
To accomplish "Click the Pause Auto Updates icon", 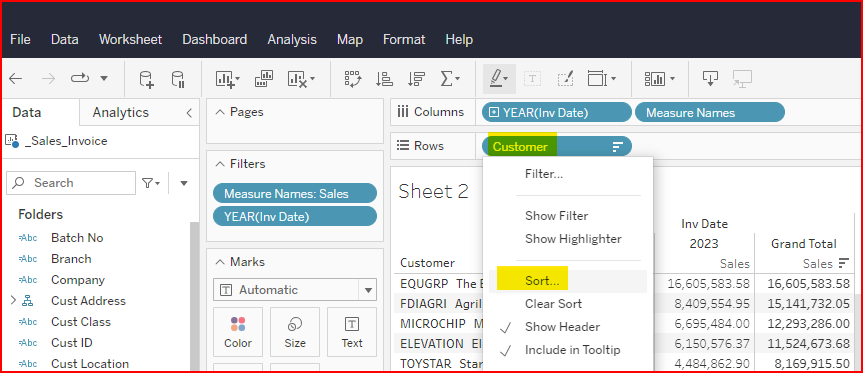I will pos(178,79).
